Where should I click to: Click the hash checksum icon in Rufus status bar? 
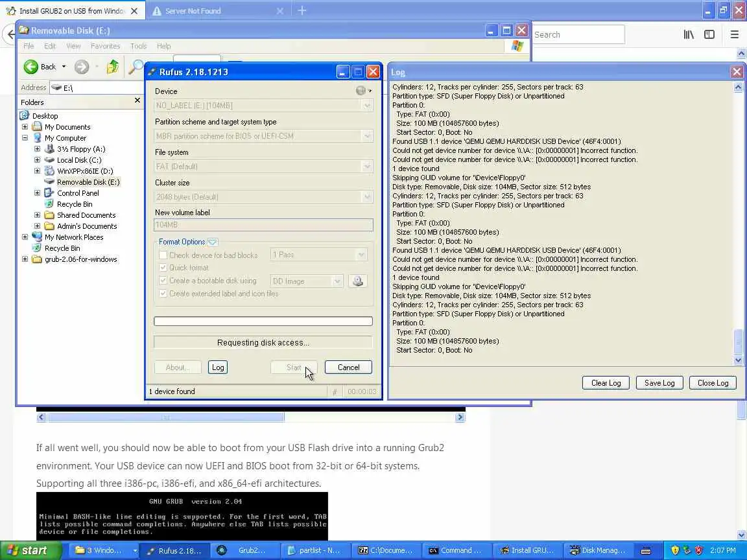335,391
